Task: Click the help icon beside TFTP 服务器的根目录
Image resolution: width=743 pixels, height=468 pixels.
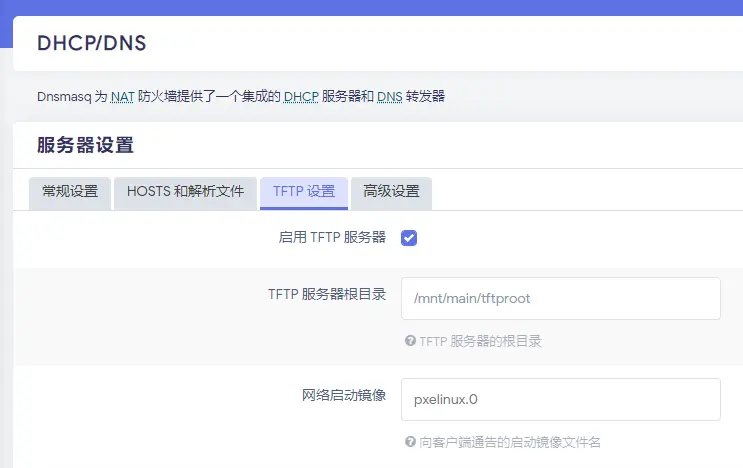Action: click(x=410, y=341)
